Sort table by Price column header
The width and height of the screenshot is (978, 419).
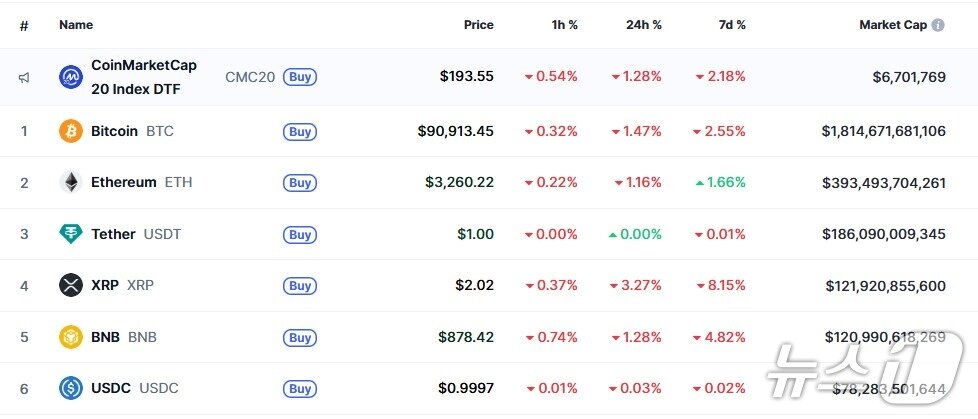[x=478, y=25]
